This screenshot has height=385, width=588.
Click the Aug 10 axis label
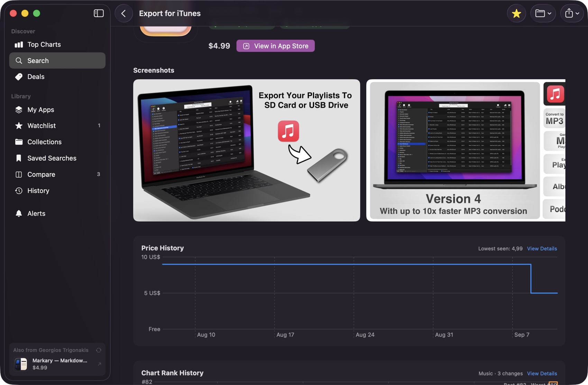point(206,335)
